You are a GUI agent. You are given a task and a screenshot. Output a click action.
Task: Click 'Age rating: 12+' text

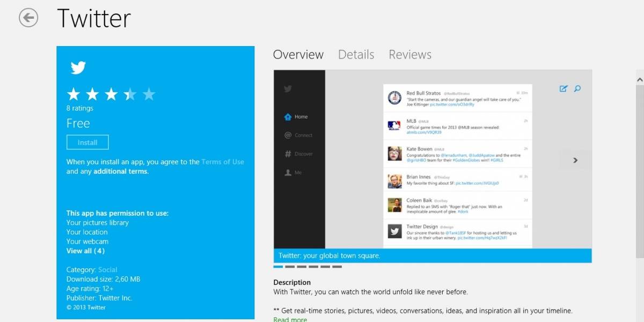(x=90, y=288)
